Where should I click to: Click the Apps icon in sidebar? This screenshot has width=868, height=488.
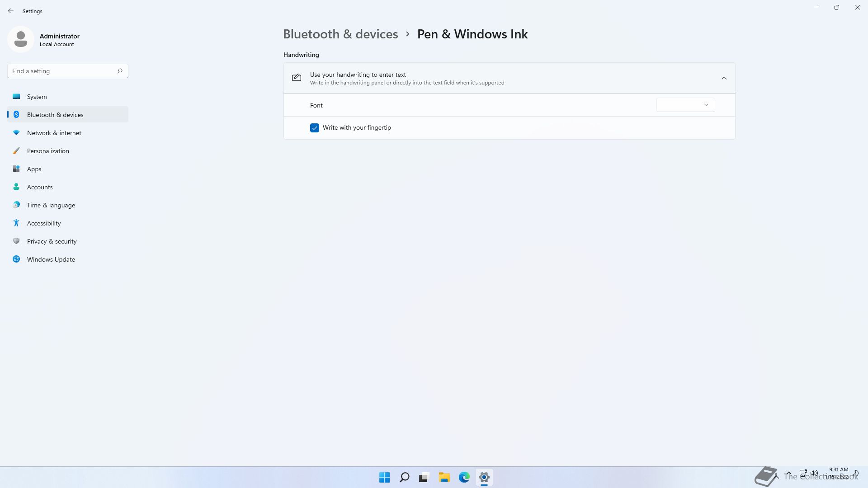point(16,169)
